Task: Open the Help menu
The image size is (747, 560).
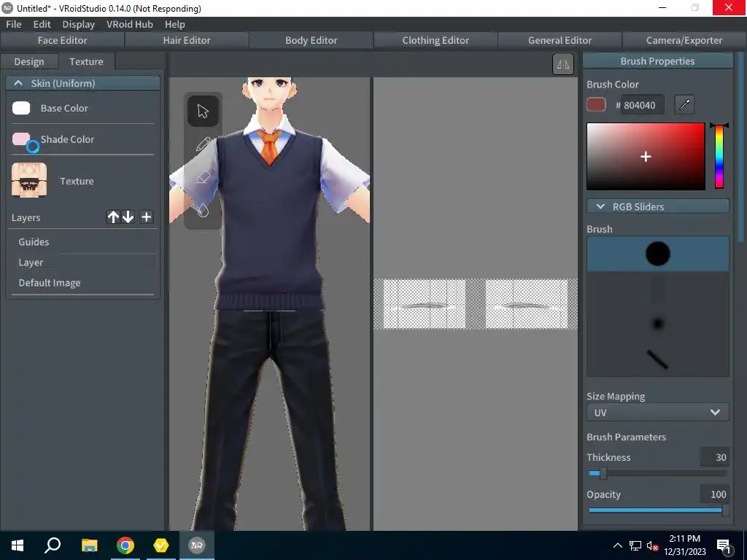Action: (175, 24)
